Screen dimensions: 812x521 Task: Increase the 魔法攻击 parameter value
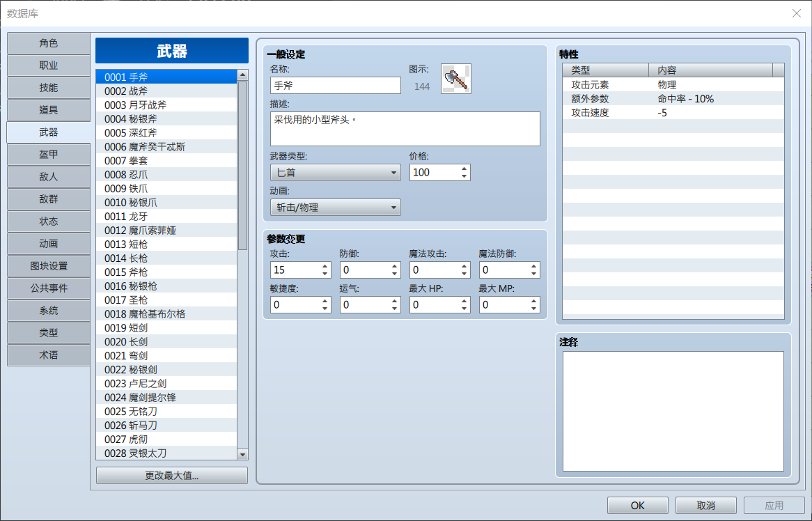click(x=464, y=266)
